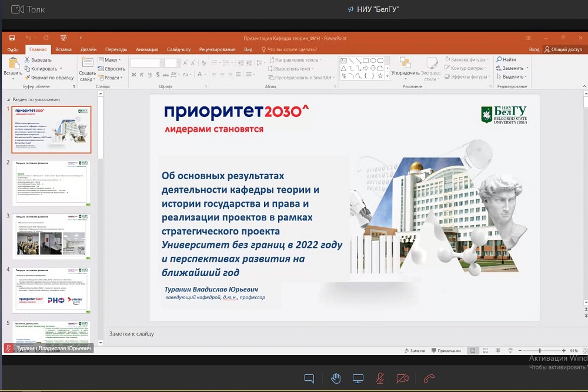Hang up the call with the red phone icon
Viewport: 588px width, 392px height.
coord(429,378)
